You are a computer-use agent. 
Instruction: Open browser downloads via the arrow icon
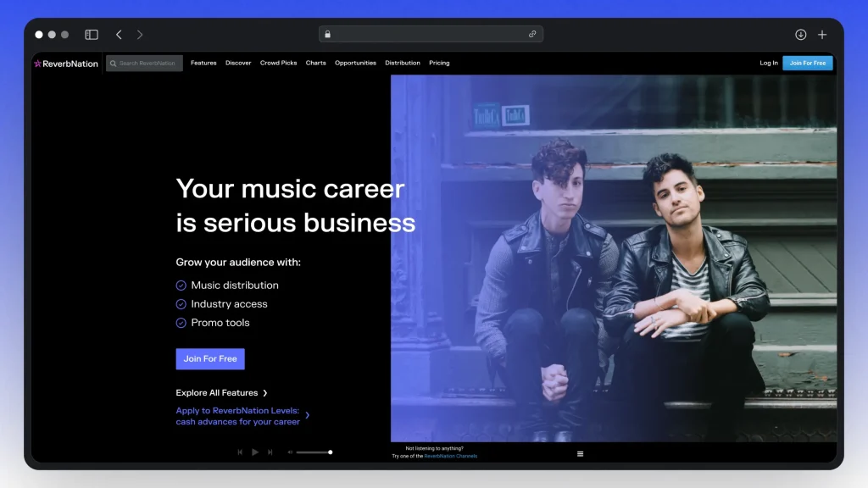coord(800,34)
